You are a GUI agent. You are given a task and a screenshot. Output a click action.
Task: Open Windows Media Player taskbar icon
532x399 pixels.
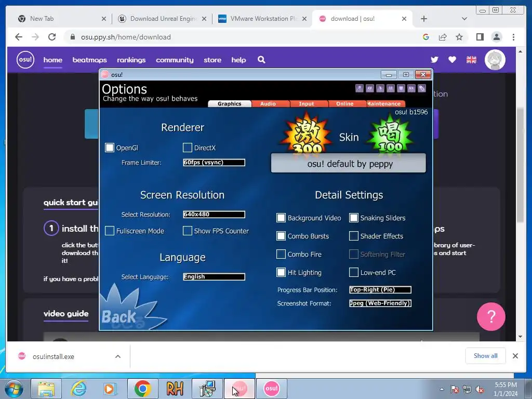point(110,389)
